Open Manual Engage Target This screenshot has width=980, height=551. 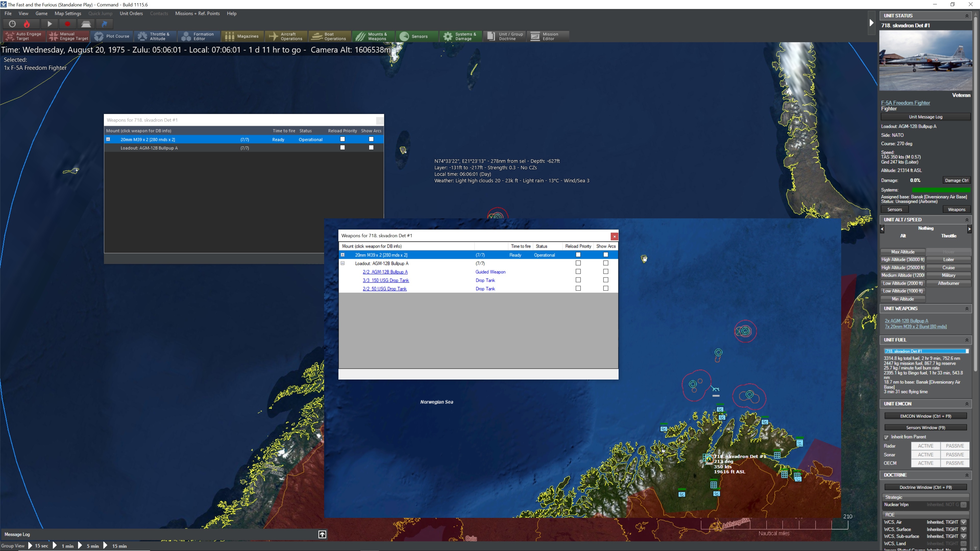(x=68, y=36)
